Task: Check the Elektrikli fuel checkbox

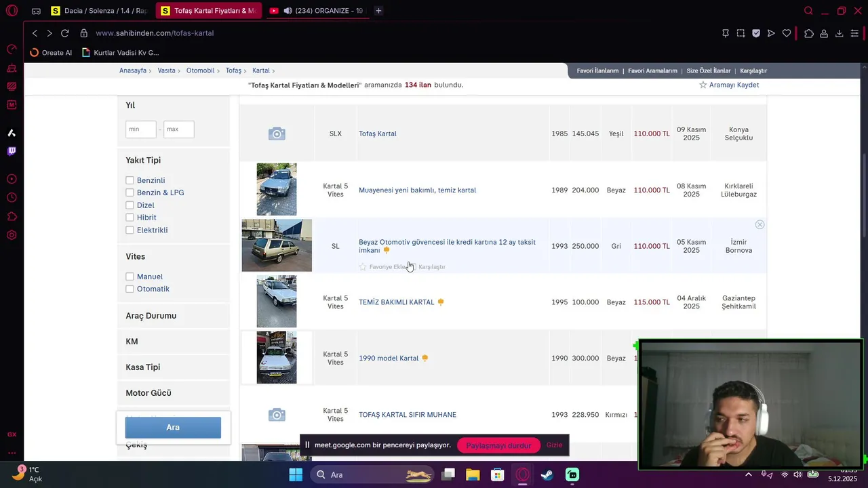Action: coord(130,230)
